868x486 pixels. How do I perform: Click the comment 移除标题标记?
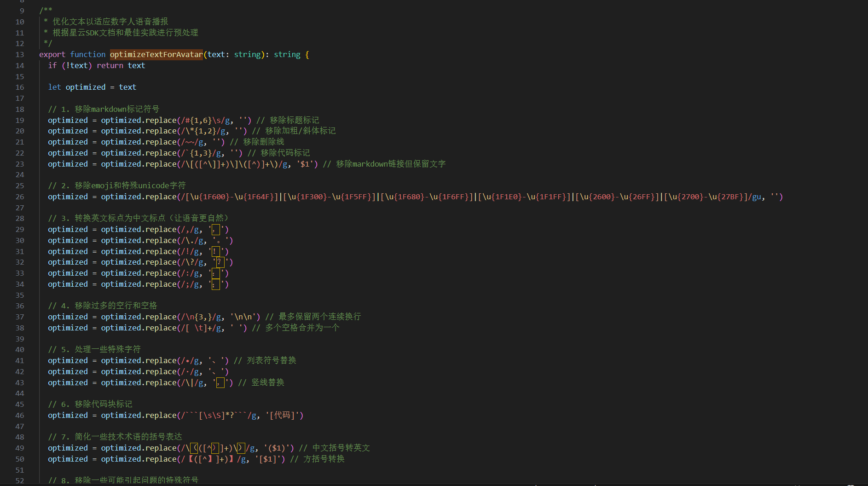pos(288,120)
